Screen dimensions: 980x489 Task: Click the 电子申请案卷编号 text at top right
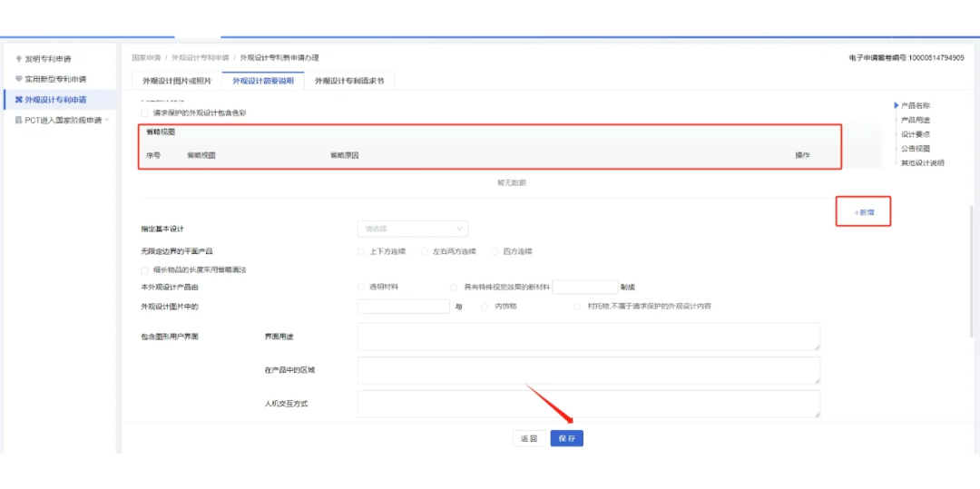click(x=907, y=57)
